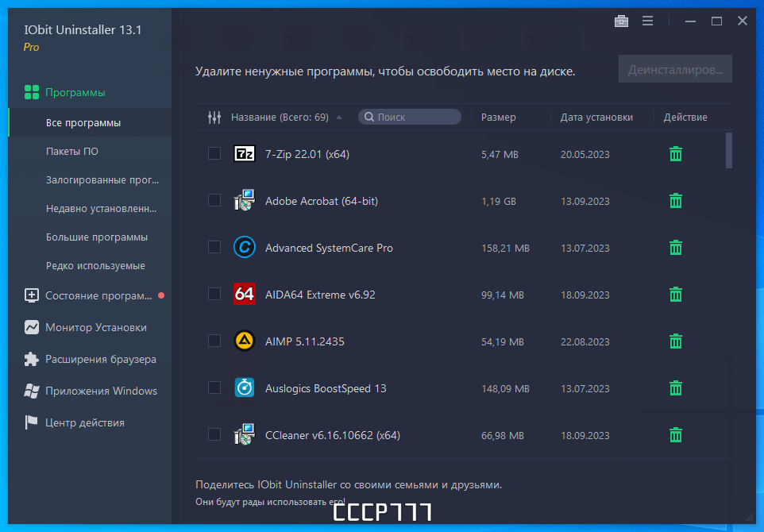764x532 pixels.
Task: Click the 20.05.2023 install date
Action: pyautogui.click(x=585, y=154)
